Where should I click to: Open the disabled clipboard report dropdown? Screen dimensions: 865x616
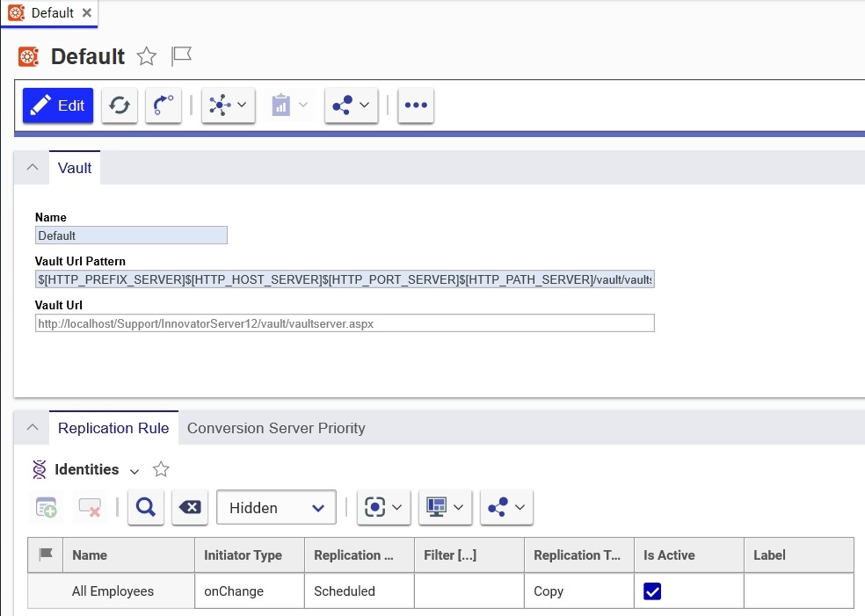[x=289, y=105]
